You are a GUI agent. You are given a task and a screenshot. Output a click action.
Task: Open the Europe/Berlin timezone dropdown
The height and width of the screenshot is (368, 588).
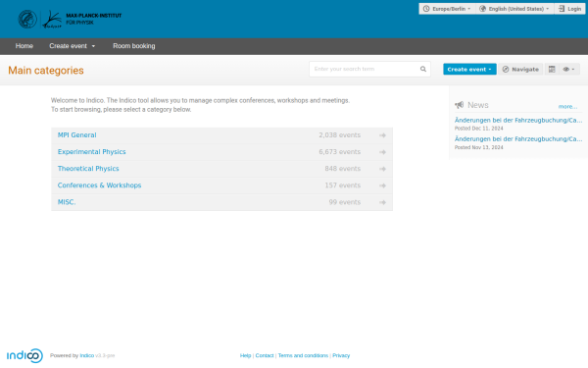coord(447,9)
